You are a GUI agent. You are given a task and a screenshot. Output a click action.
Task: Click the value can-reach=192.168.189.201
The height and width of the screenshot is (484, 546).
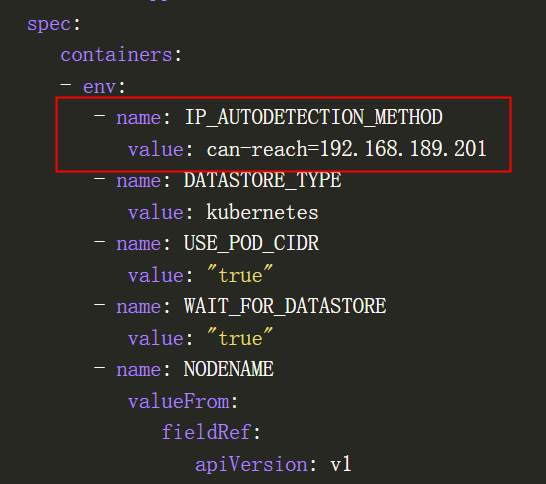tap(346, 149)
